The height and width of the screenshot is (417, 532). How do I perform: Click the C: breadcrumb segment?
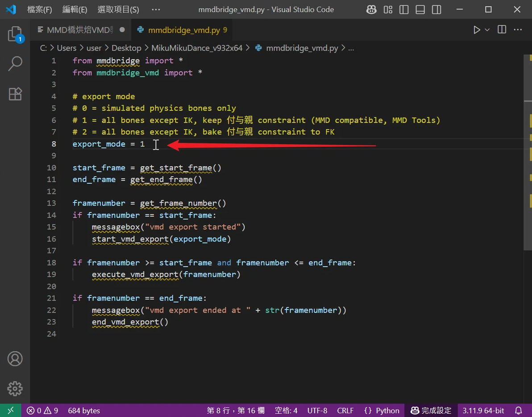click(x=43, y=48)
